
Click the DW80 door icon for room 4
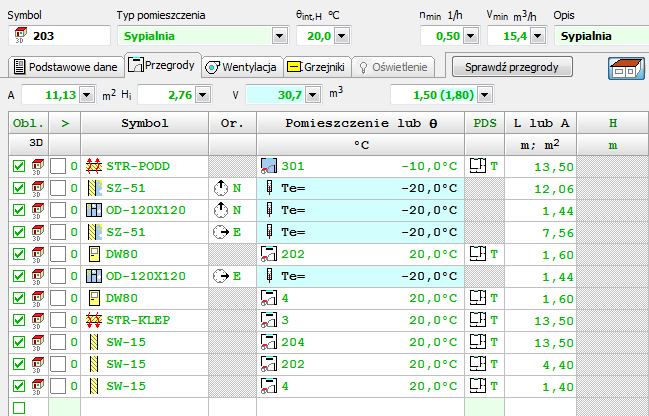pyautogui.click(x=95, y=298)
